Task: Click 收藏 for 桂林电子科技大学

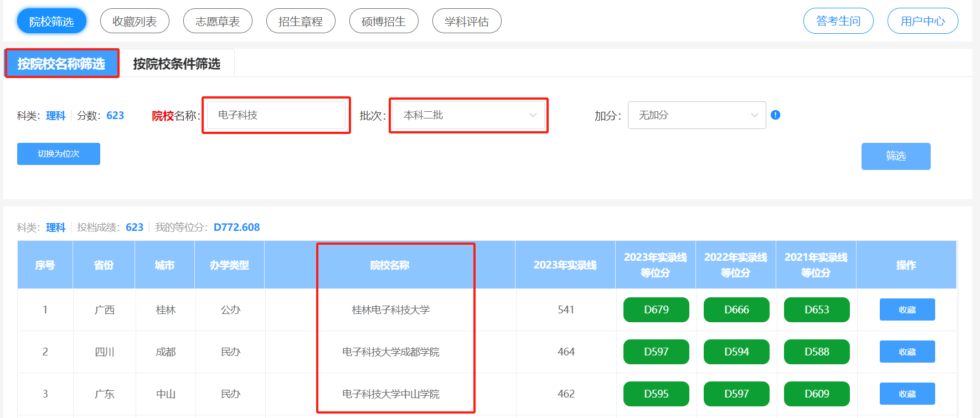Action: coord(907,309)
